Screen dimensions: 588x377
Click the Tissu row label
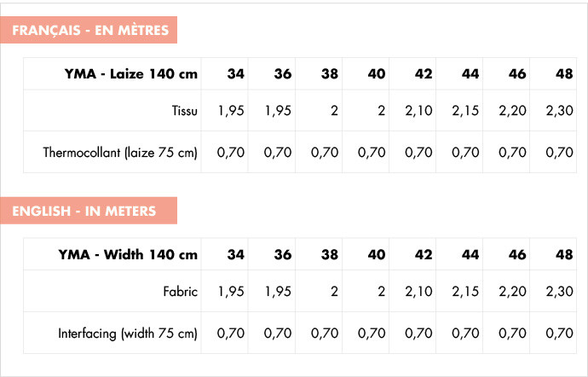[x=185, y=111]
